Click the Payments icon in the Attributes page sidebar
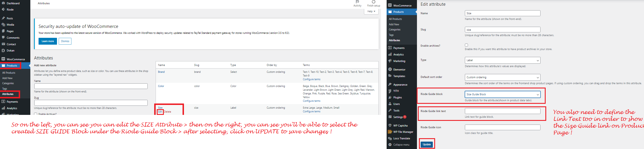This screenshot has width=644, height=149. [x=3, y=102]
